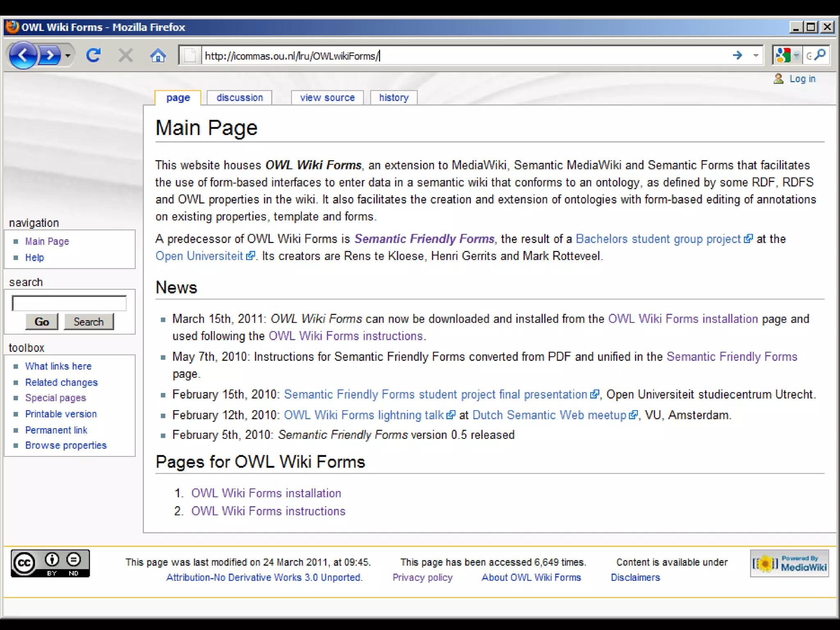Image resolution: width=840 pixels, height=630 pixels.
Task: Click the Log in link
Action: click(x=802, y=79)
